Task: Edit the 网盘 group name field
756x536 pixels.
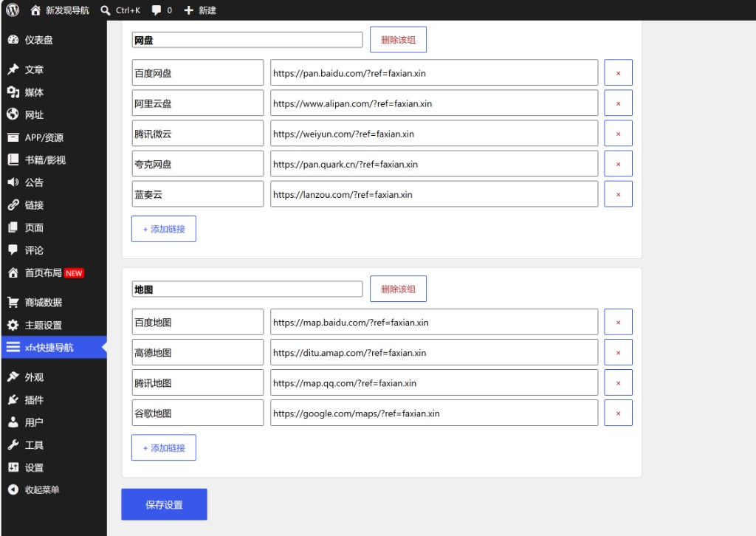Action: (247, 40)
